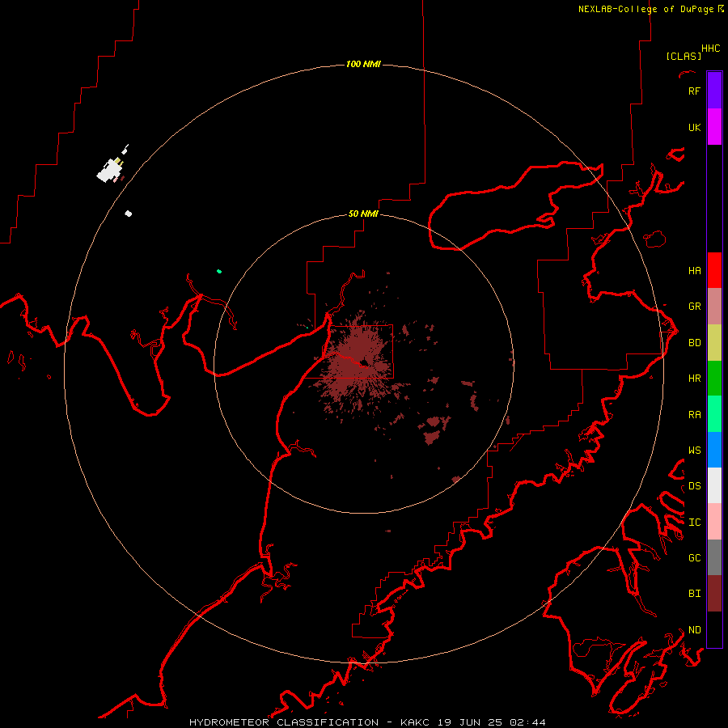Click the DS legend label

coord(694,486)
